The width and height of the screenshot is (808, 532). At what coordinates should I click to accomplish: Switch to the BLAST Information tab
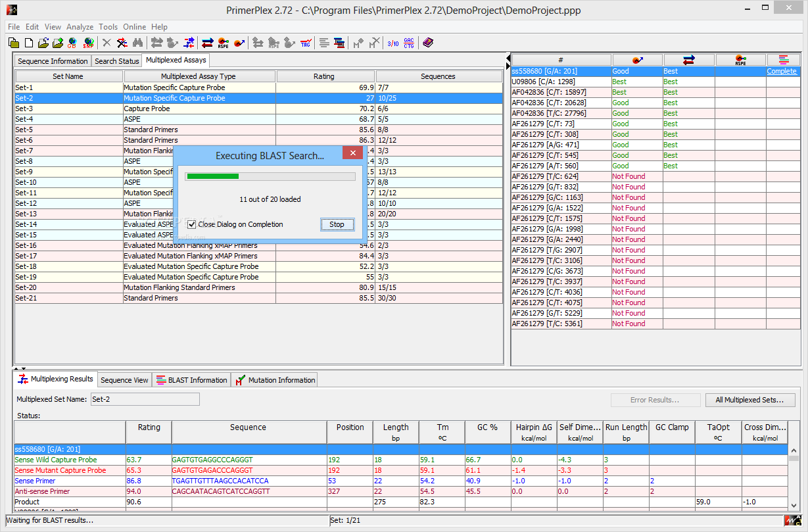coord(192,380)
